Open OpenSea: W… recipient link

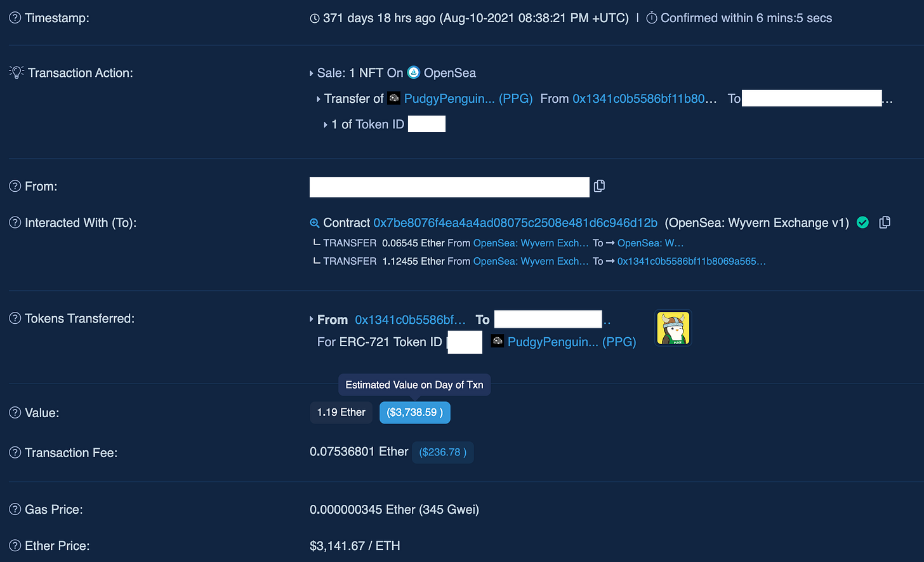(x=650, y=243)
